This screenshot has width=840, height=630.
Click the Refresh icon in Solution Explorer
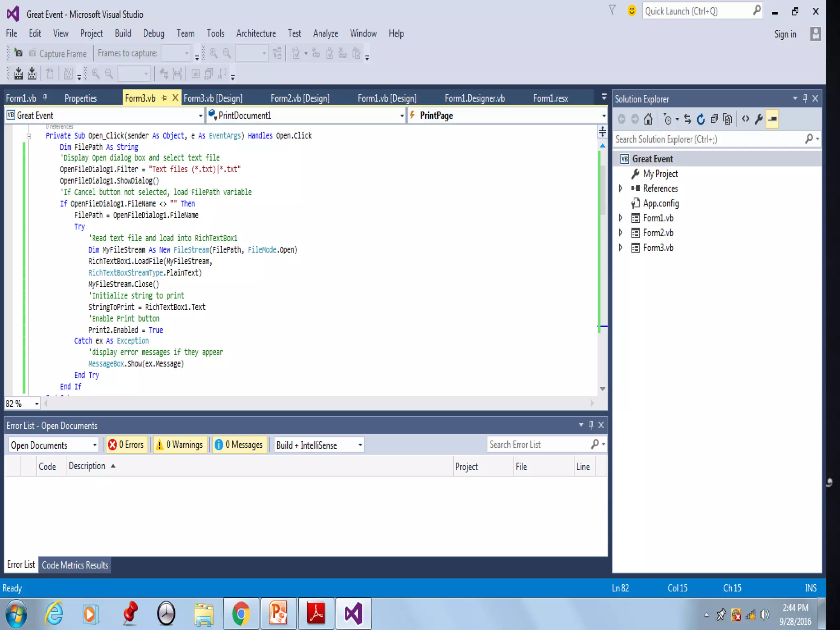pos(701,119)
